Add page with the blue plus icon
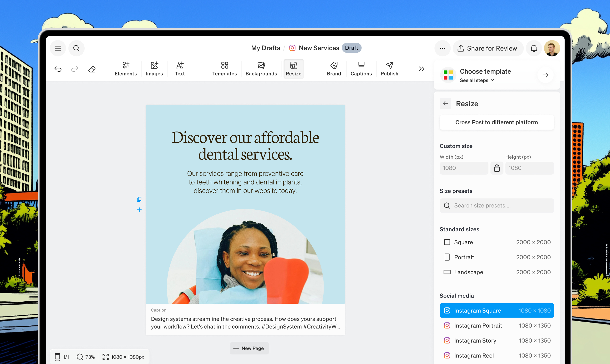 click(139, 210)
